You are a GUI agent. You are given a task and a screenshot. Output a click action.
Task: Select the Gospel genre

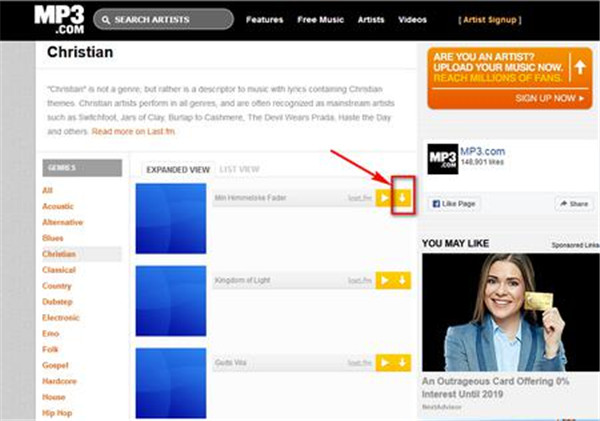[x=55, y=365]
